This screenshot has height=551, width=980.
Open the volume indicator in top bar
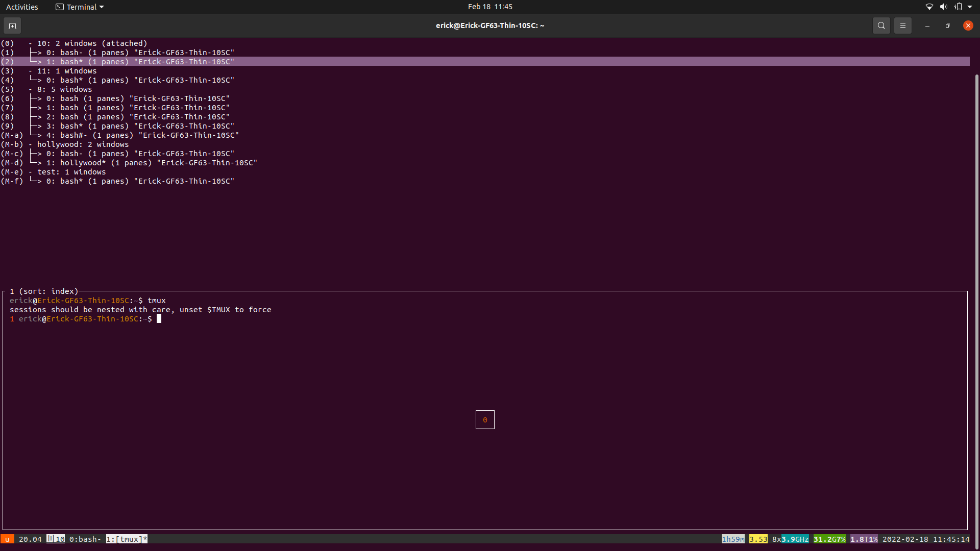[943, 7]
